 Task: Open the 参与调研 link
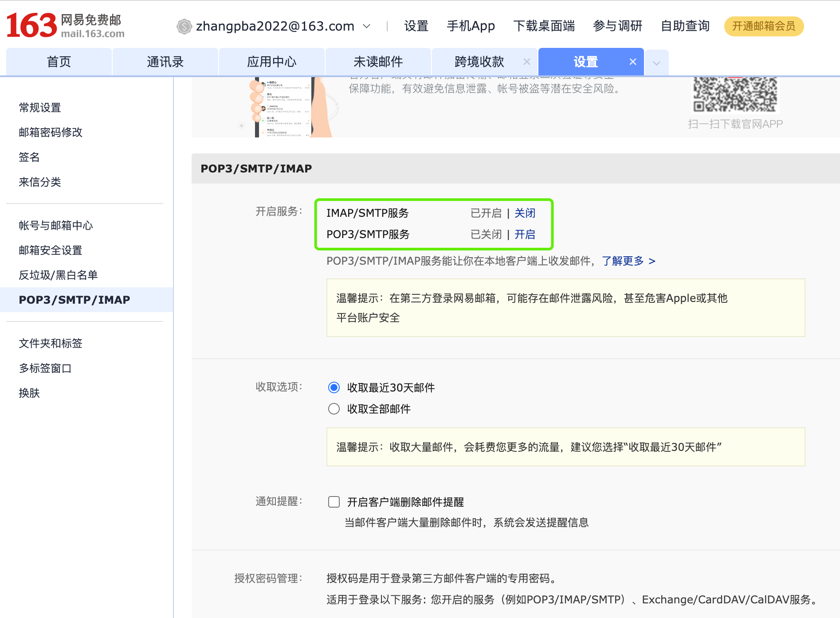coord(617,26)
